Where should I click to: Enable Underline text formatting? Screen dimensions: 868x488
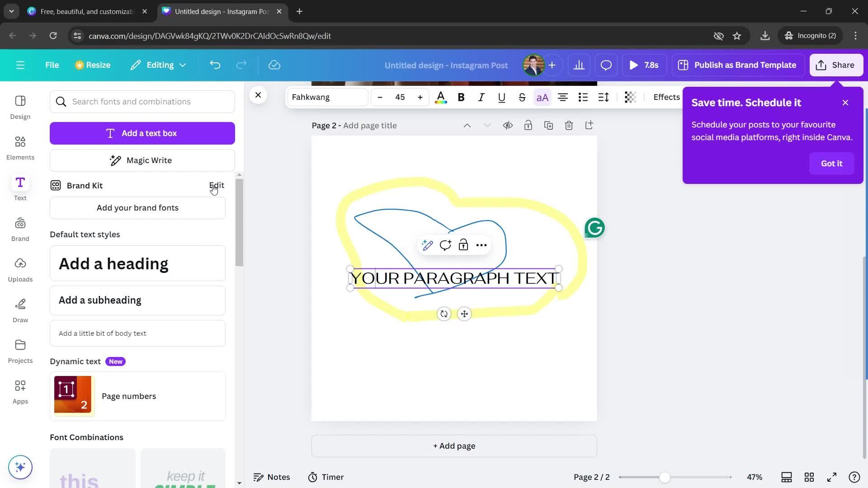point(501,97)
